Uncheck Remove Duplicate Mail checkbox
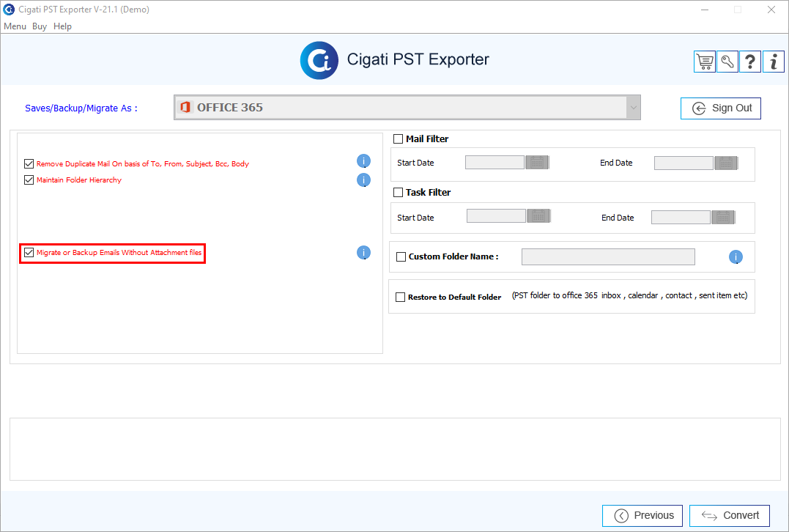 click(x=29, y=163)
